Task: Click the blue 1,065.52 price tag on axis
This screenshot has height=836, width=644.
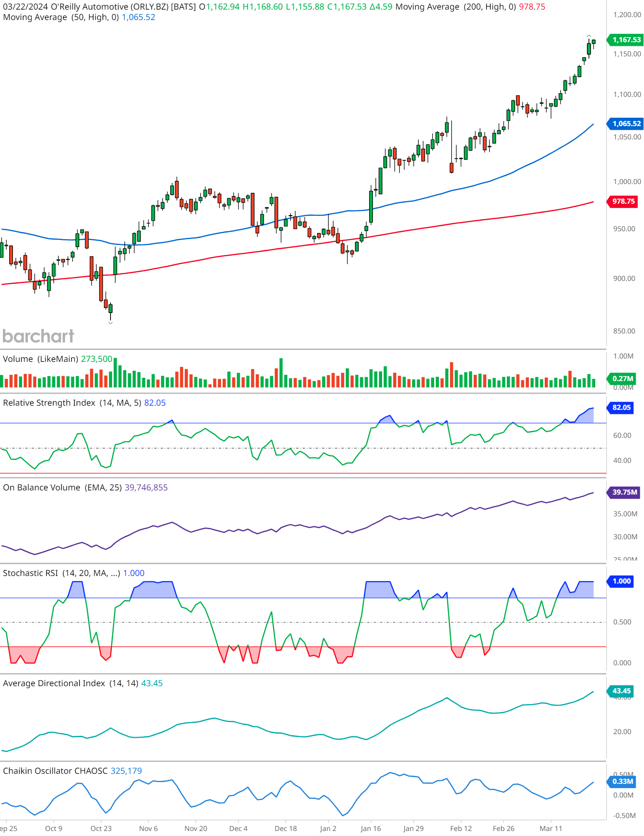Action: tap(626, 124)
